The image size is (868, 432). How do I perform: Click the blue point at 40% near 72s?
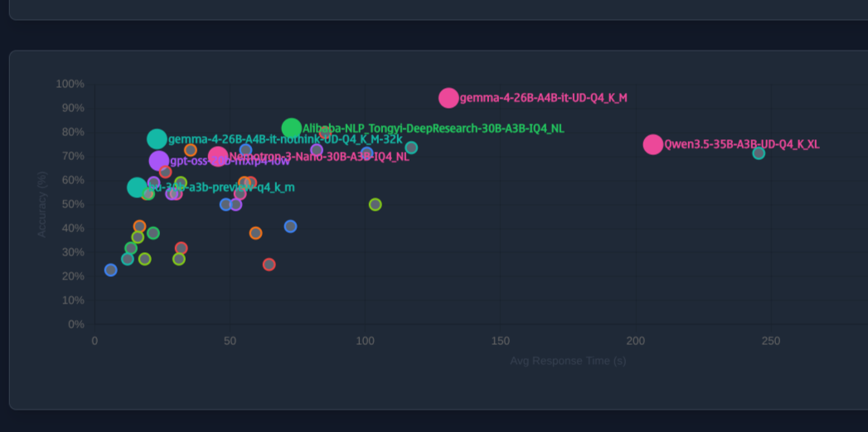tap(290, 226)
